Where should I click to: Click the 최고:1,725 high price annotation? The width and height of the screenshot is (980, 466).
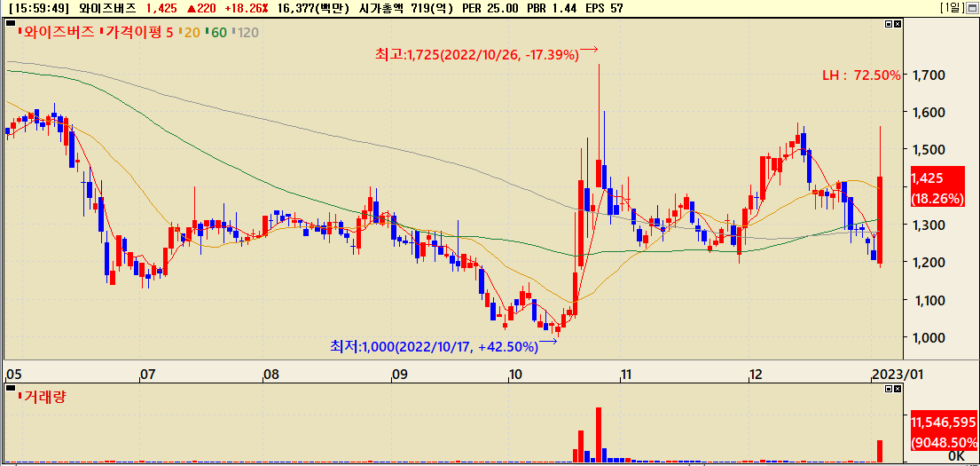[477, 54]
